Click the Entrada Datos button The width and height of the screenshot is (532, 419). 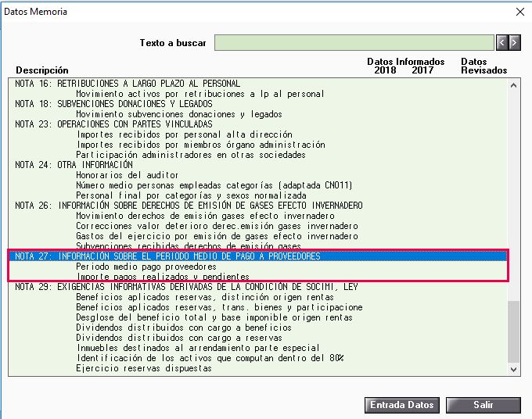click(x=402, y=405)
